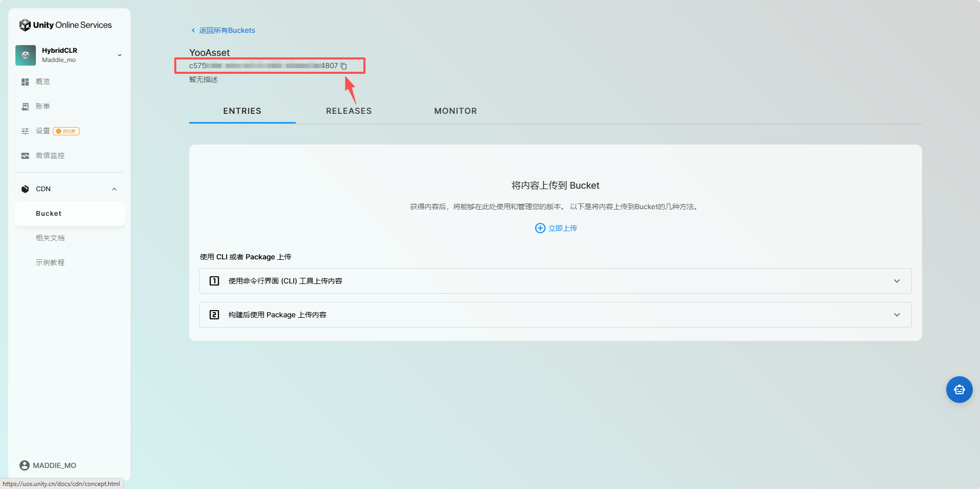The image size is (980, 489).
Task: Open the MADDIE_MO account name
Action: click(55, 465)
